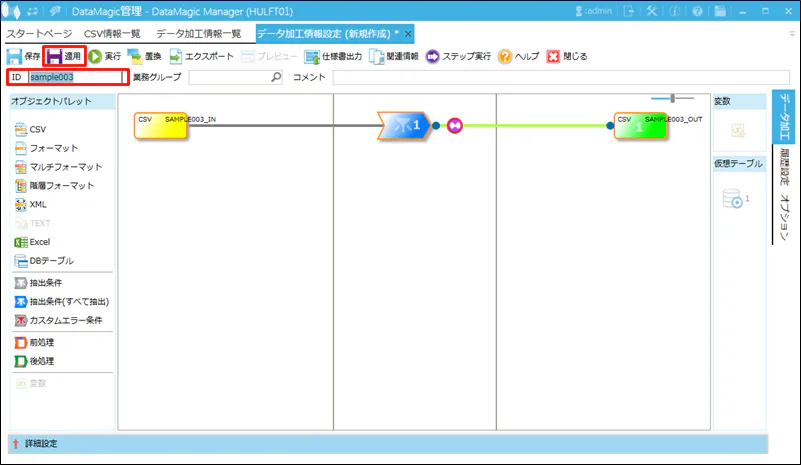Click the ID input field
The height and width of the screenshot is (465, 801).
click(75, 77)
